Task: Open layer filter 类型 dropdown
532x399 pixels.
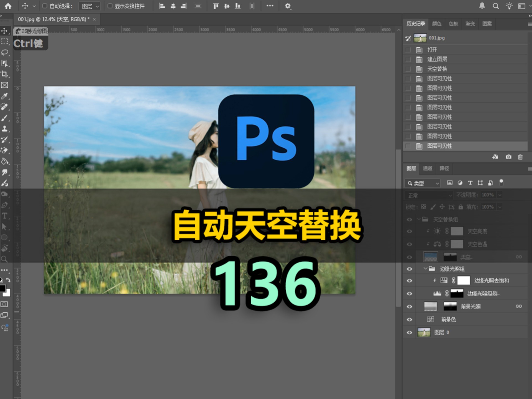Action: 422,183
